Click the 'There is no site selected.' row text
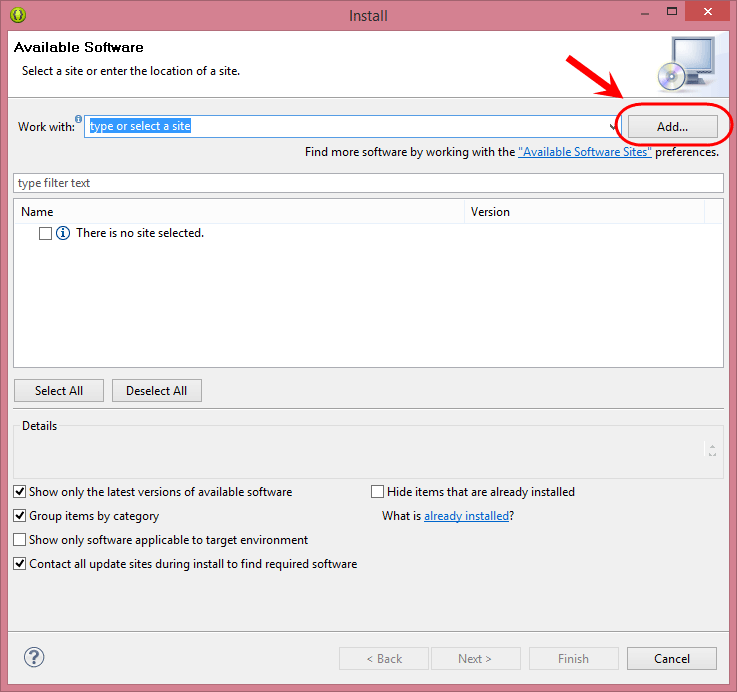Image resolution: width=737 pixels, height=692 pixels. 140,233
